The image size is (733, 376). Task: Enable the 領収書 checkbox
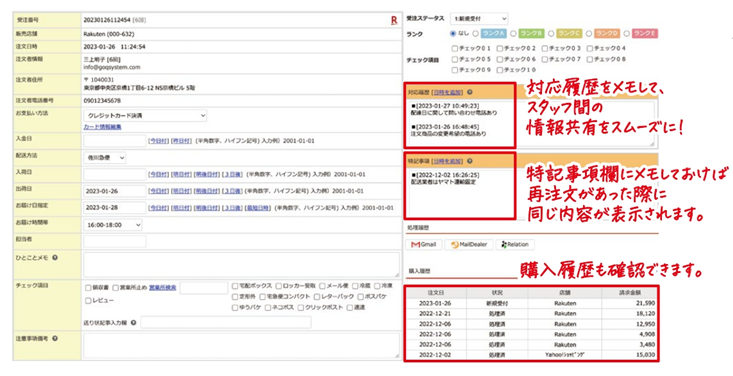[x=88, y=288]
